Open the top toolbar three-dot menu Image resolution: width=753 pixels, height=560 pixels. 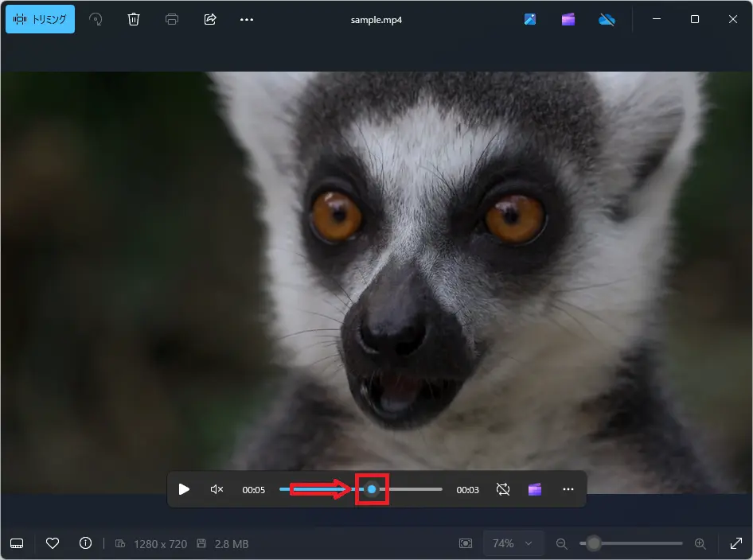click(x=247, y=20)
